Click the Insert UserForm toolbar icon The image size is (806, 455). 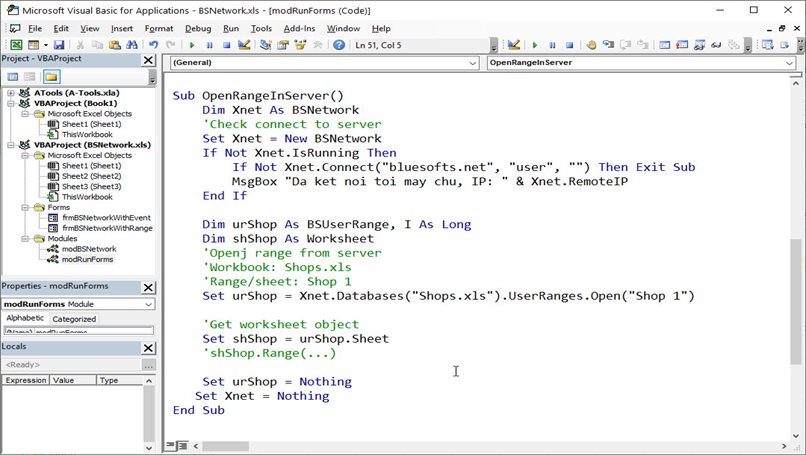point(33,45)
